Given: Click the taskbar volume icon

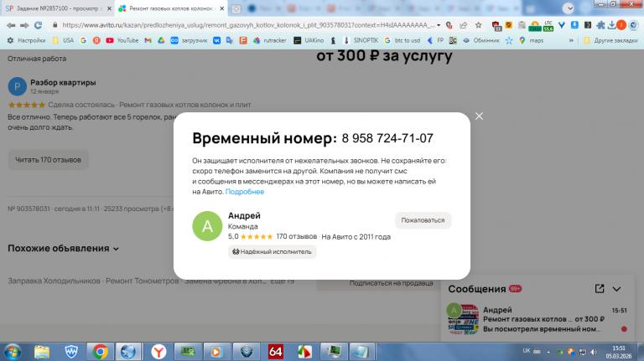Looking at the screenshot, I should click(x=594, y=352).
